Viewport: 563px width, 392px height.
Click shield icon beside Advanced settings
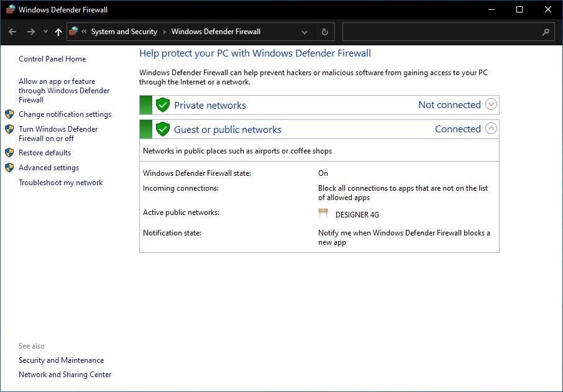10,168
